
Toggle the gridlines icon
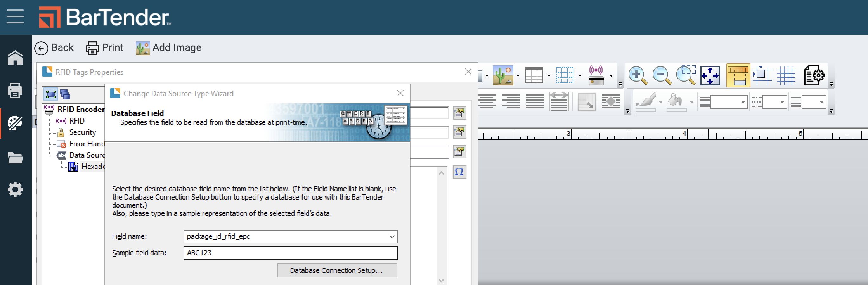coord(786,75)
